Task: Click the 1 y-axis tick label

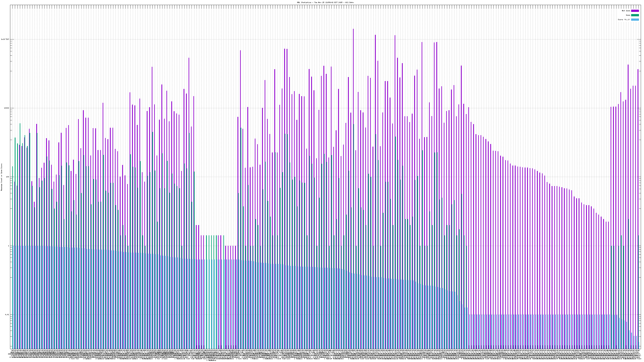Action: tap(8, 246)
